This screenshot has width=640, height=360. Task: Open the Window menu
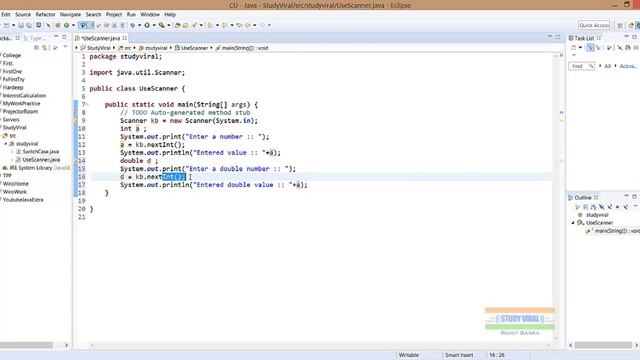[150, 14]
